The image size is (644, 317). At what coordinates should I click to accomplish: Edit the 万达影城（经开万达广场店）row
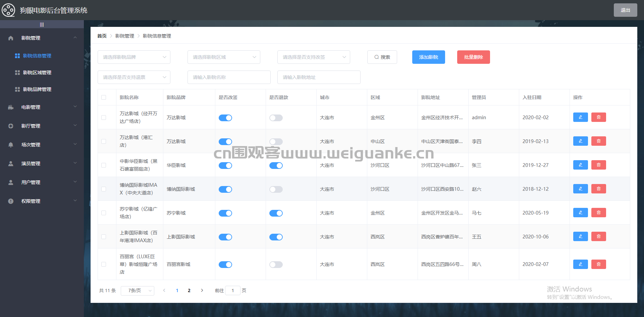point(581,117)
